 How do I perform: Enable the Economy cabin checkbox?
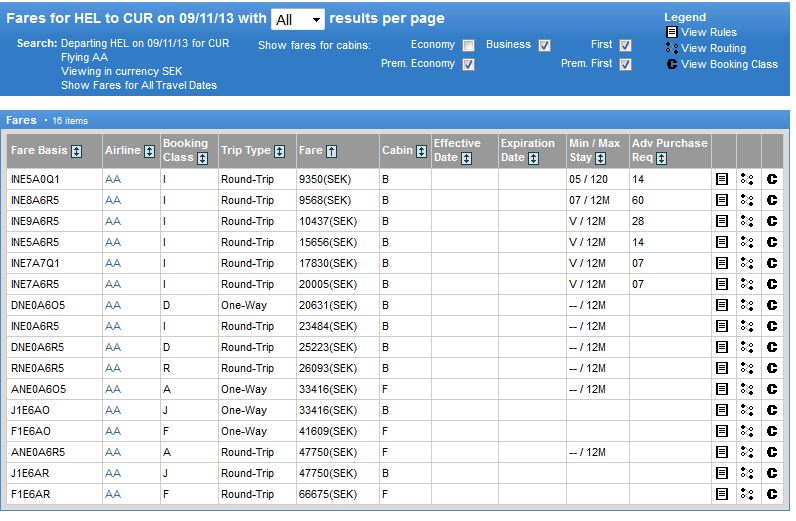tap(468, 45)
